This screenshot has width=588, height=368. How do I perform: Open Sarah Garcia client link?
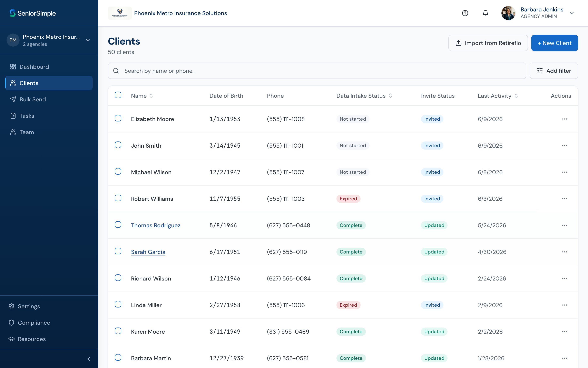148,252
